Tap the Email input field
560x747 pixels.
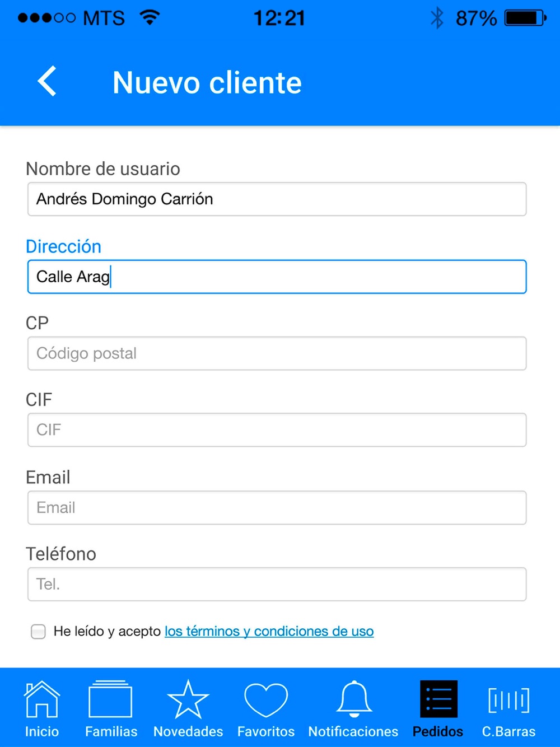tap(277, 508)
